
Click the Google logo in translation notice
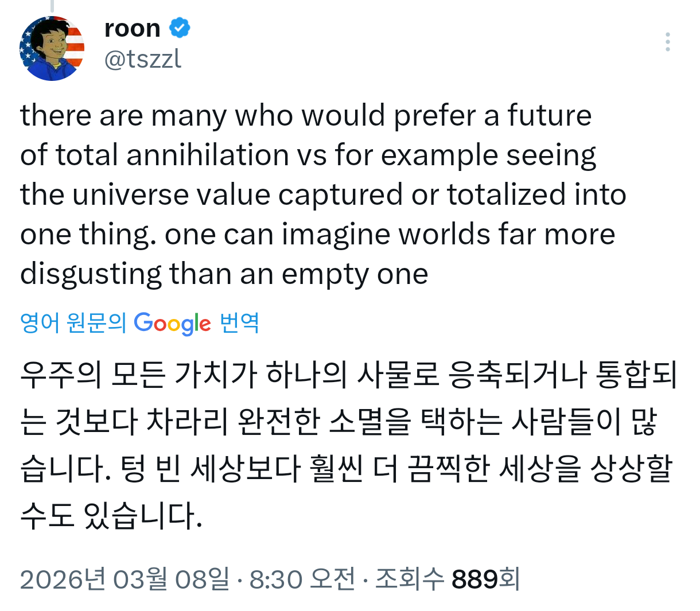click(x=172, y=323)
